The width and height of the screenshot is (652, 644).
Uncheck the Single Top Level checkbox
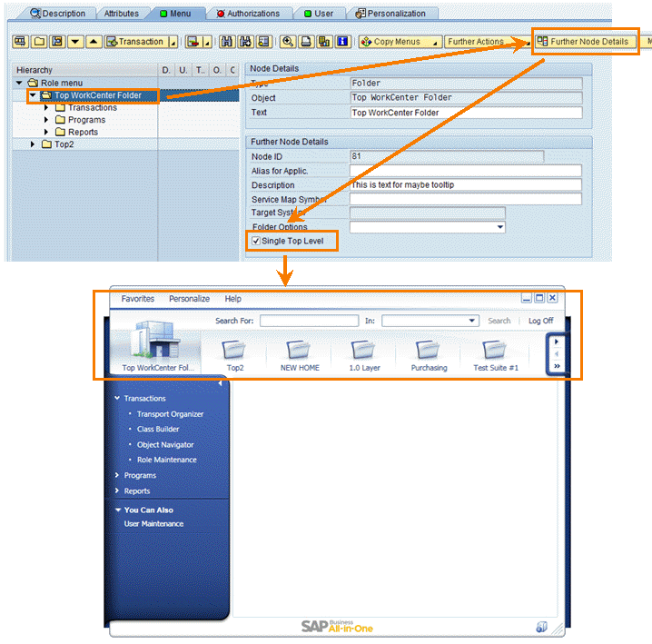point(256,242)
